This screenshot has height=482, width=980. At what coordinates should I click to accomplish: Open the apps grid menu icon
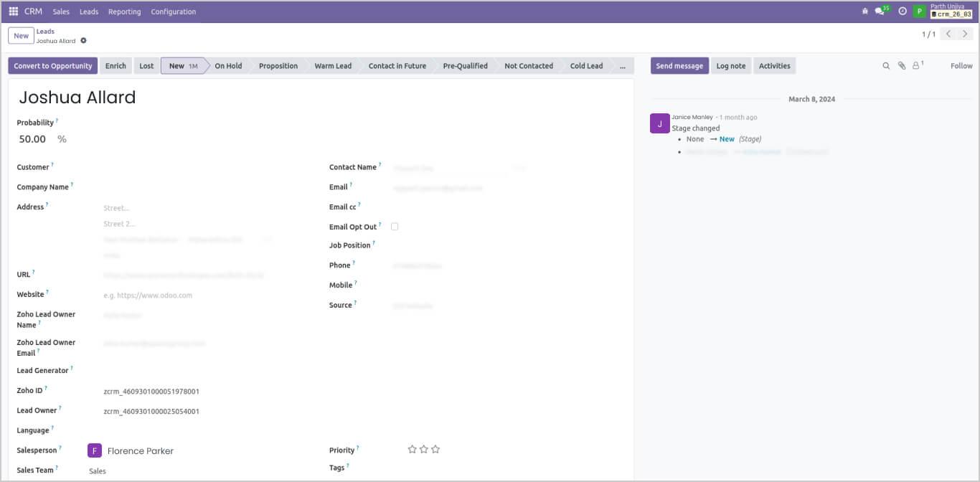12,11
